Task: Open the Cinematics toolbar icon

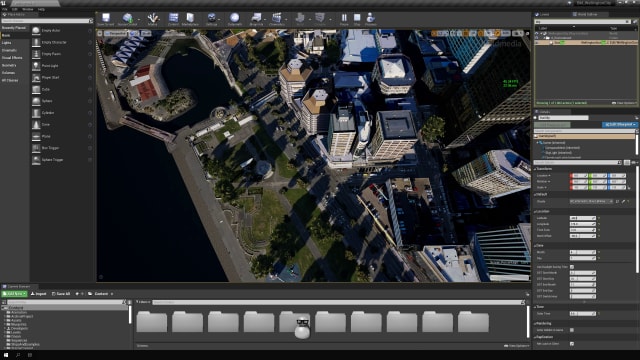Action: click(277, 18)
